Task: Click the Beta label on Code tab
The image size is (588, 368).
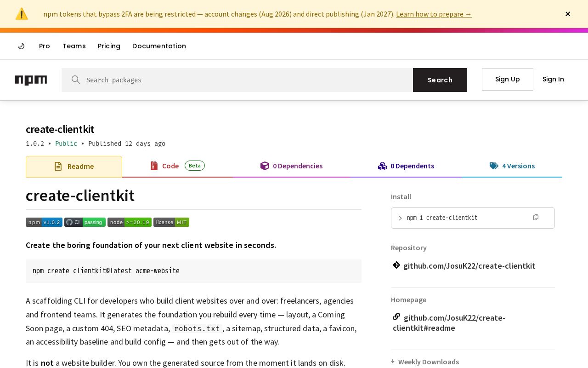Action: (x=195, y=166)
